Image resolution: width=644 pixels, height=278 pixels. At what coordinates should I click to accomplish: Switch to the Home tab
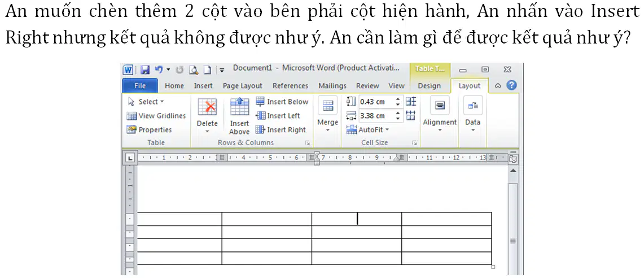pos(174,85)
